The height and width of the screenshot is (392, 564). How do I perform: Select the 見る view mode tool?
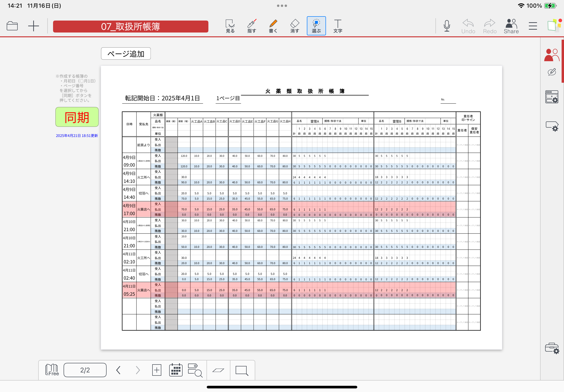(x=230, y=26)
